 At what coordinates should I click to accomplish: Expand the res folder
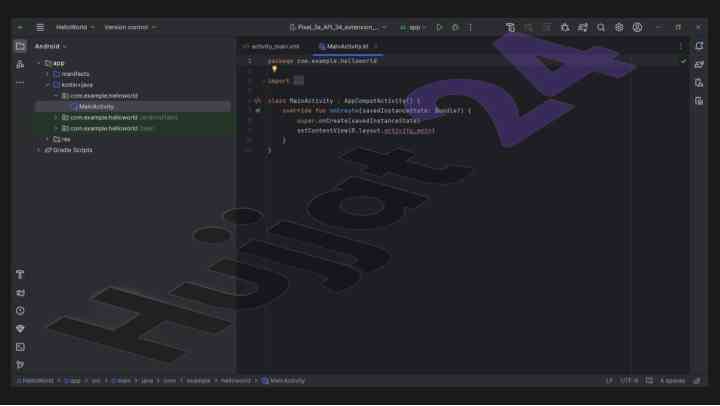click(47, 139)
